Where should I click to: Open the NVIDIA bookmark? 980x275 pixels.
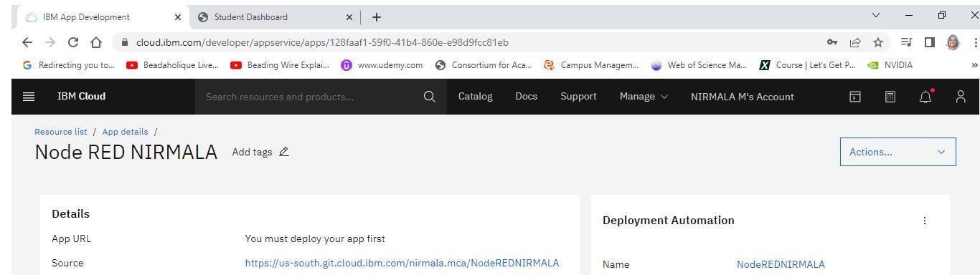(890, 65)
